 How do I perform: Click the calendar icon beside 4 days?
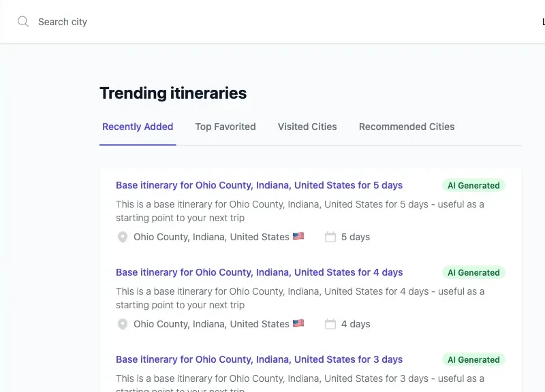point(330,324)
